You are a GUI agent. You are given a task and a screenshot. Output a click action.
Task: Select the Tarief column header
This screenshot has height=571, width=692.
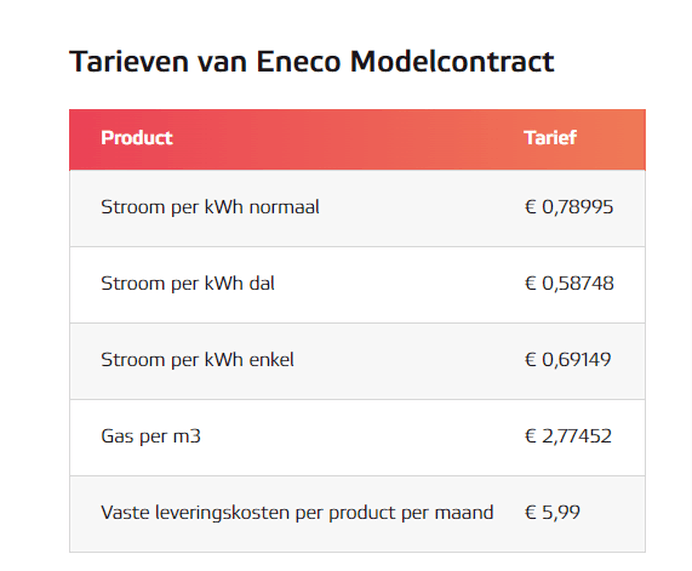coord(550,138)
